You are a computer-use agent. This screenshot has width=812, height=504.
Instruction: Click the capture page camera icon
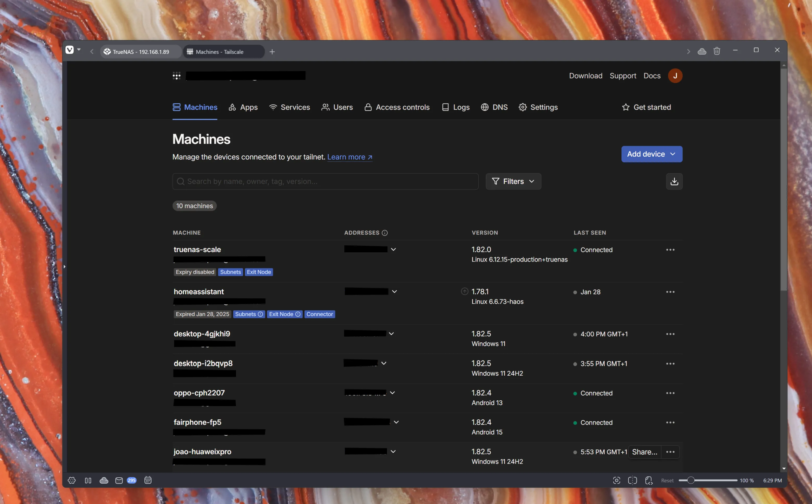(x=616, y=480)
